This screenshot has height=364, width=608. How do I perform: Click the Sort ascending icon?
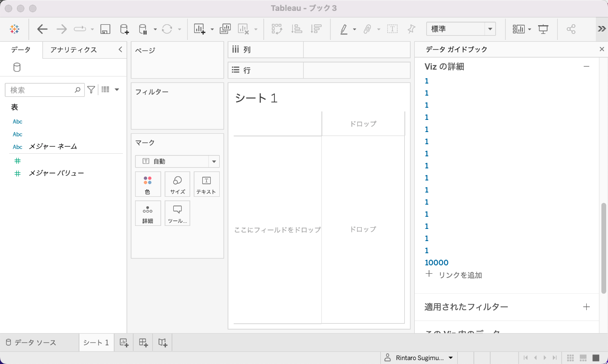tap(297, 29)
